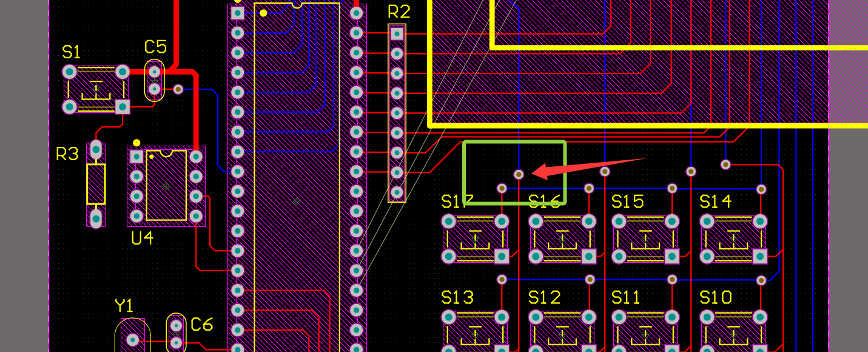Select the top pad of capacitor C5

[155, 72]
